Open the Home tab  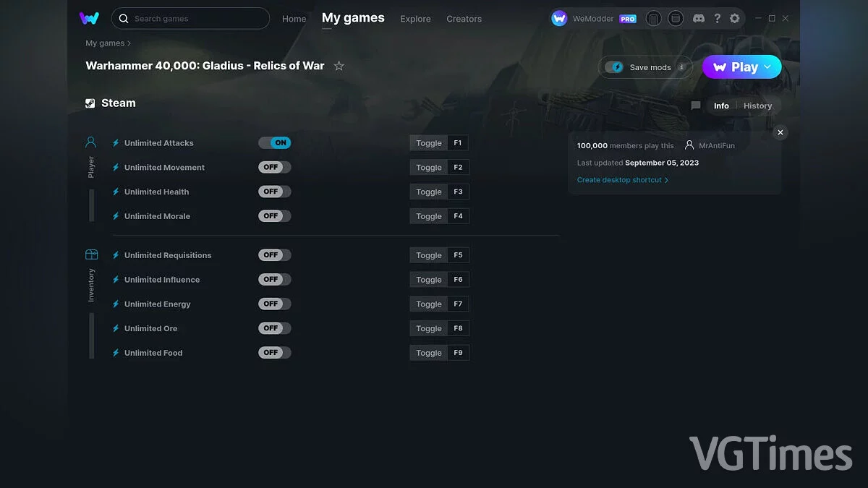[x=294, y=19]
